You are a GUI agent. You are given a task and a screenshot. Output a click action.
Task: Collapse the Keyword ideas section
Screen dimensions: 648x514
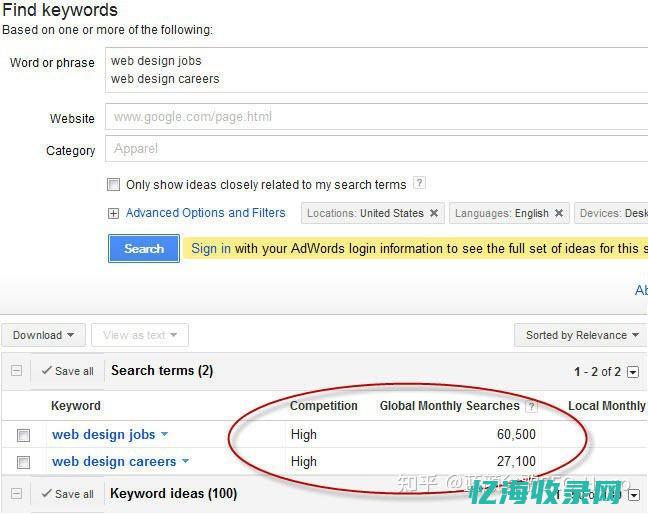click(x=16, y=494)
